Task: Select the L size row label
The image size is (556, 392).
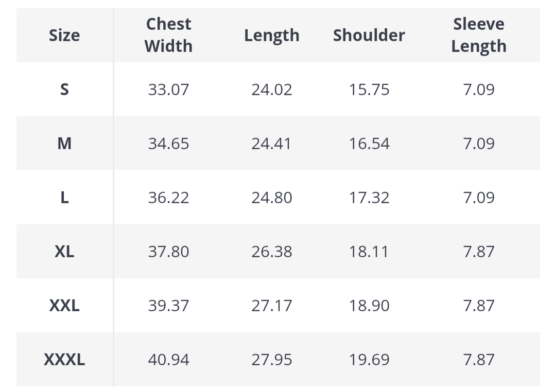Action: click(x=64, y=198)
